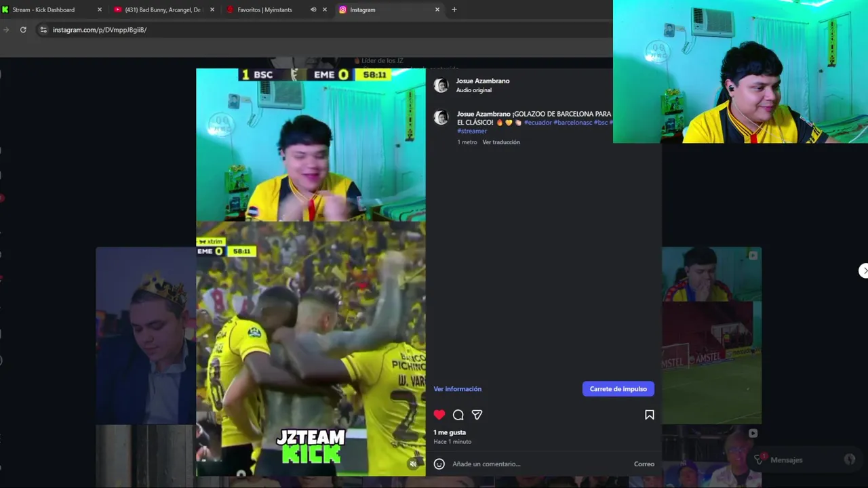Viewport: 868px width, 488px height.
Task: Open Josue Azambrano profile from the post header
Action: coord(483,81)
